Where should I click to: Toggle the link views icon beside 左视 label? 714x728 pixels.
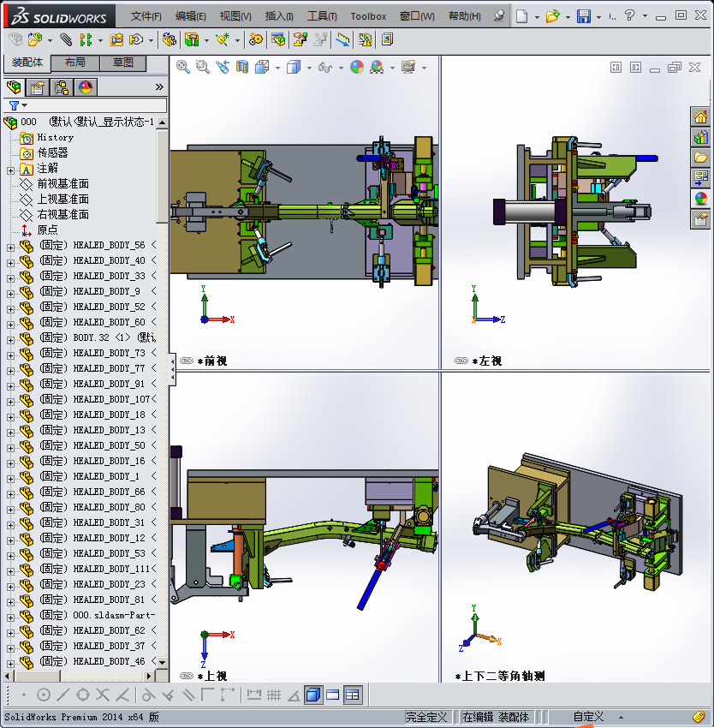(461, 361)
